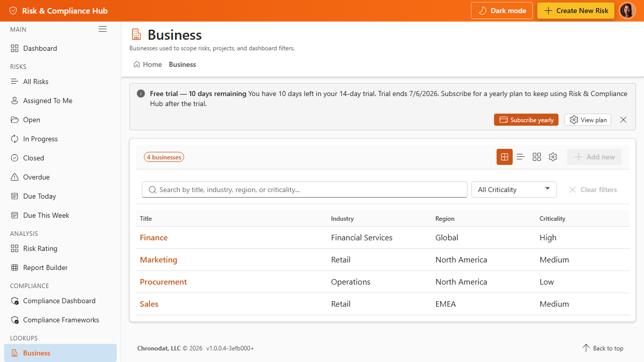
Task: Open Sales business link
Action: pyautogui.click(x=149, y=304)
